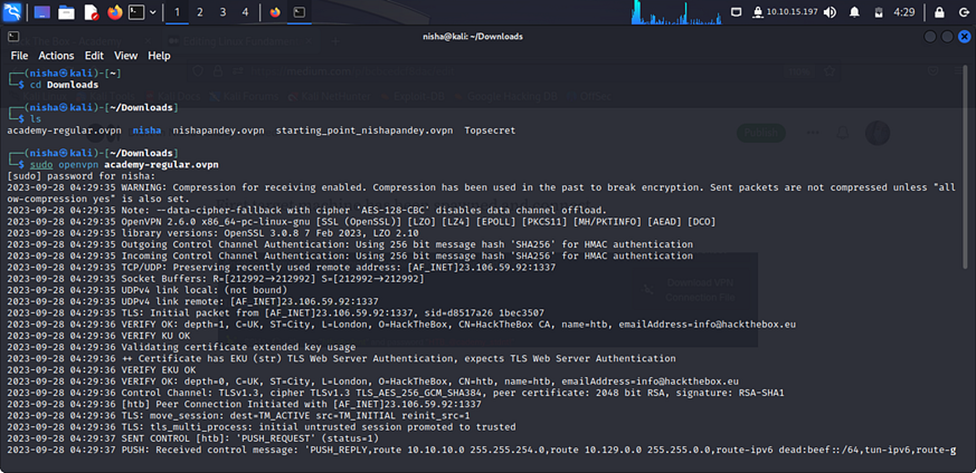This screenshot has height=473, width=976.
Task: Click the 'TLS: tls_multi_process' log line
Action: pyautogui.click(x=261, y=427)
